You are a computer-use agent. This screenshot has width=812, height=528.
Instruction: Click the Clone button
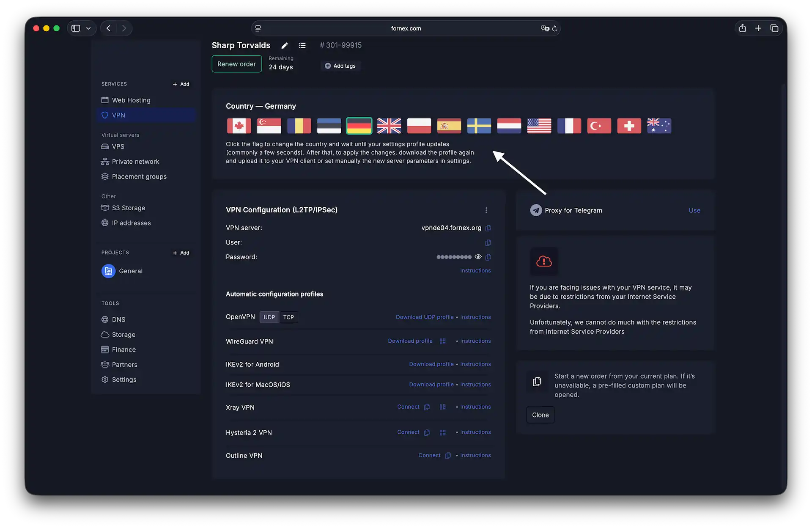coord(540,415)
